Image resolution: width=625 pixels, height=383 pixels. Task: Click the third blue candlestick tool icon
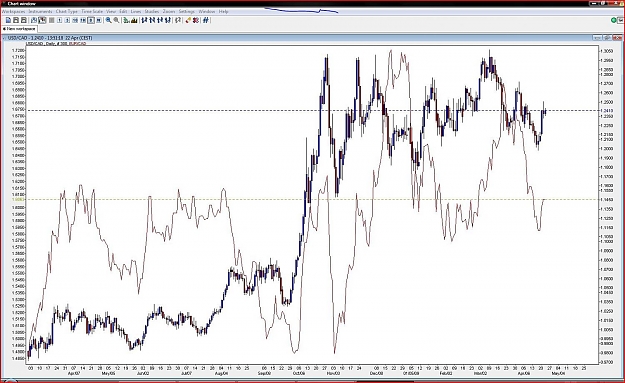coord(160,20)
